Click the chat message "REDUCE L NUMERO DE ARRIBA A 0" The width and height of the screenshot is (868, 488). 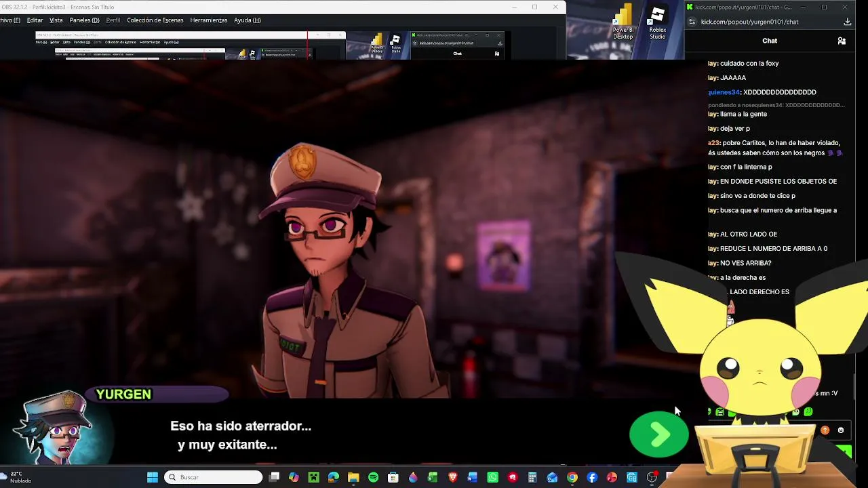pos(774,249)
